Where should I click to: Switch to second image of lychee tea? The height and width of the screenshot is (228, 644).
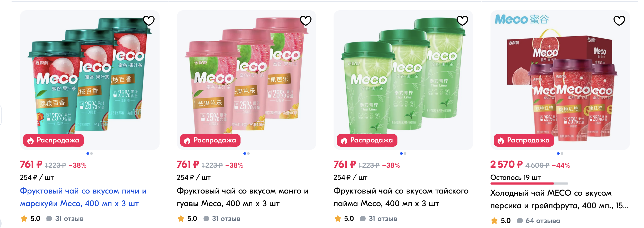[91, 153]
